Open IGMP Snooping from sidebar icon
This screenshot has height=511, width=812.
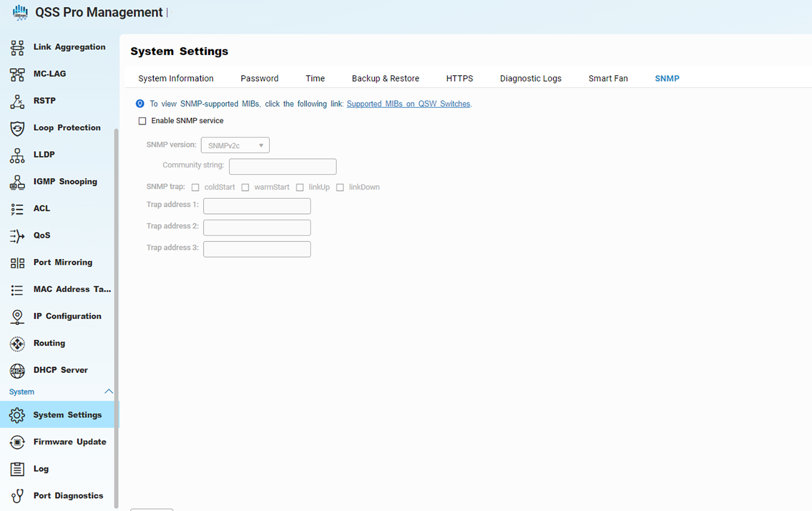18,182
